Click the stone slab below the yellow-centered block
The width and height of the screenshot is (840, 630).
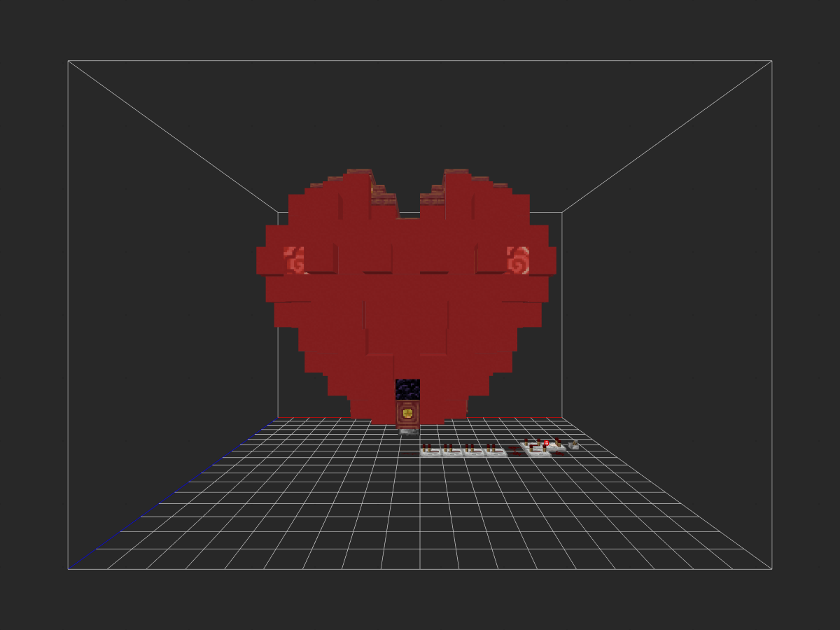tap(409, 432)
